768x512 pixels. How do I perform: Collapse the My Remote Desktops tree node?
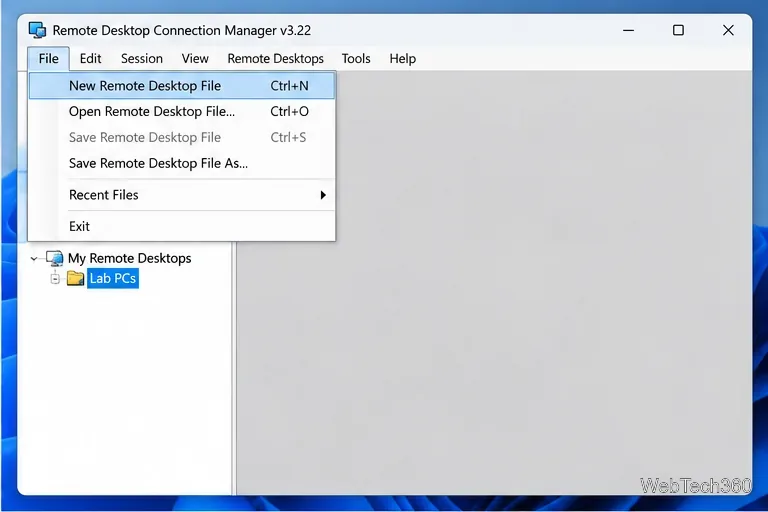point(34,258)
